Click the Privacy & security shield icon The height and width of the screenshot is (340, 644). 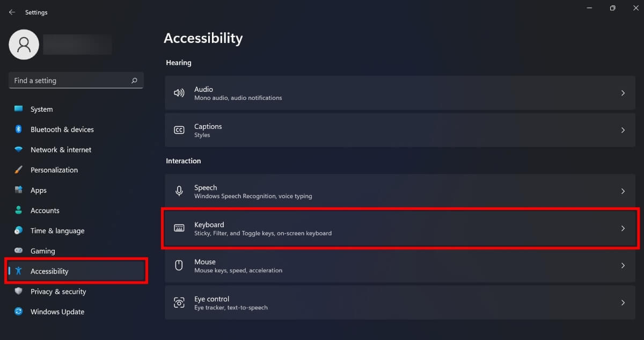19,291
